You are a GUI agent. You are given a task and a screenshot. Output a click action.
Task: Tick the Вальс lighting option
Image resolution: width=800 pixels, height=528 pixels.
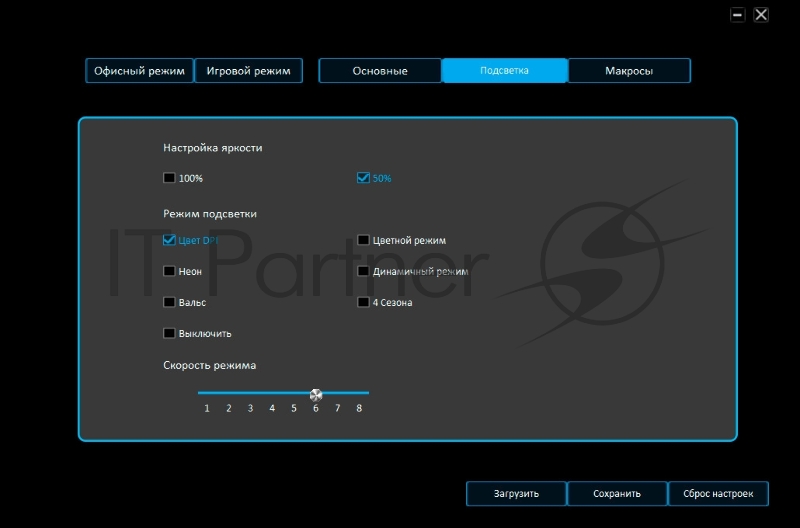pos(169,302)
